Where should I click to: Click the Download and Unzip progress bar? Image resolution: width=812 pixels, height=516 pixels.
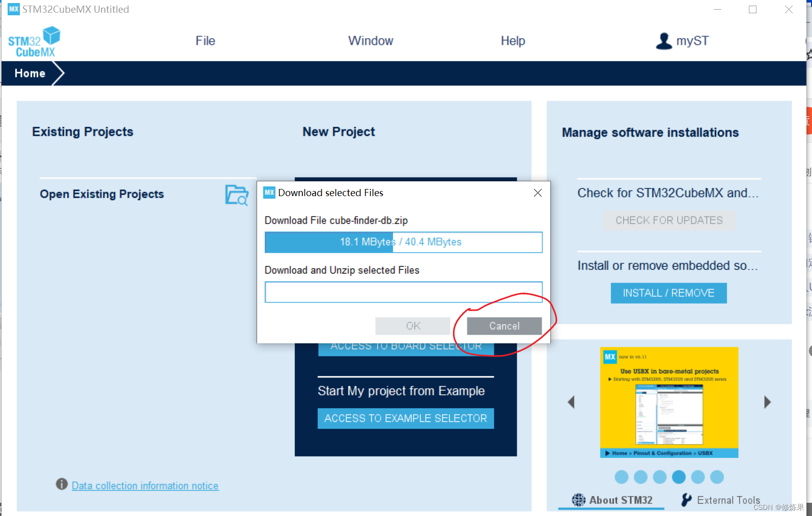pyautogui.click(x=403, y=292)
